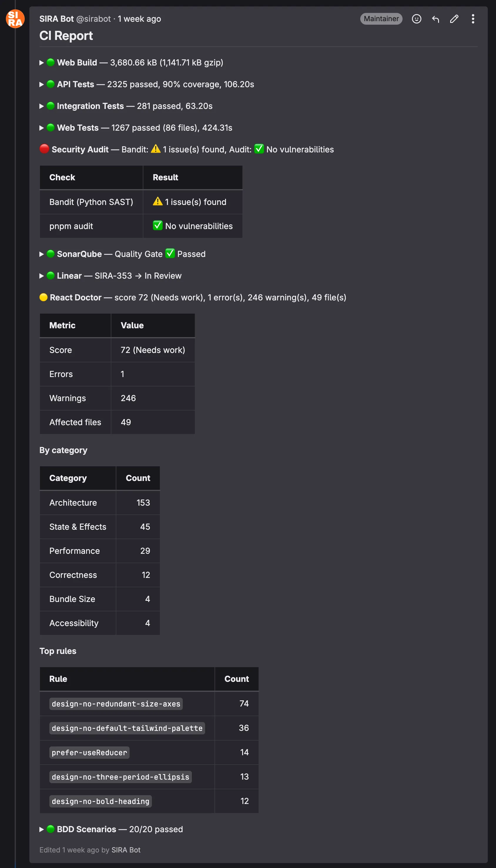Click the Performance count 29

[145, 551]
